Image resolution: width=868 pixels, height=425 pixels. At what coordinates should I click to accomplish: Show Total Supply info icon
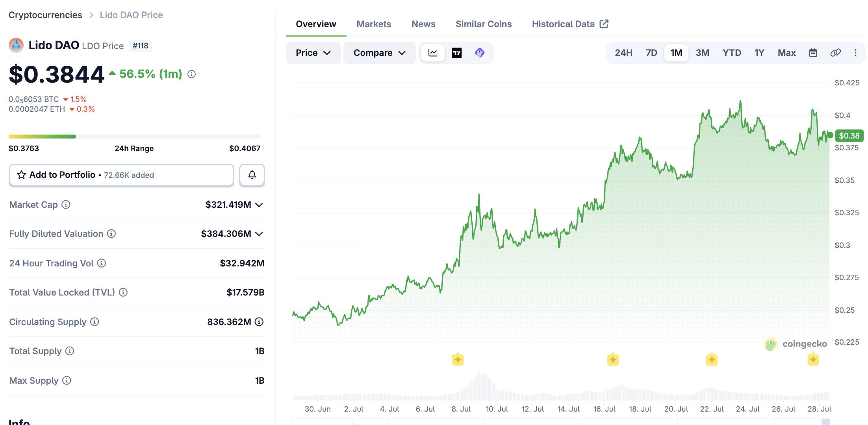(70, 351)
